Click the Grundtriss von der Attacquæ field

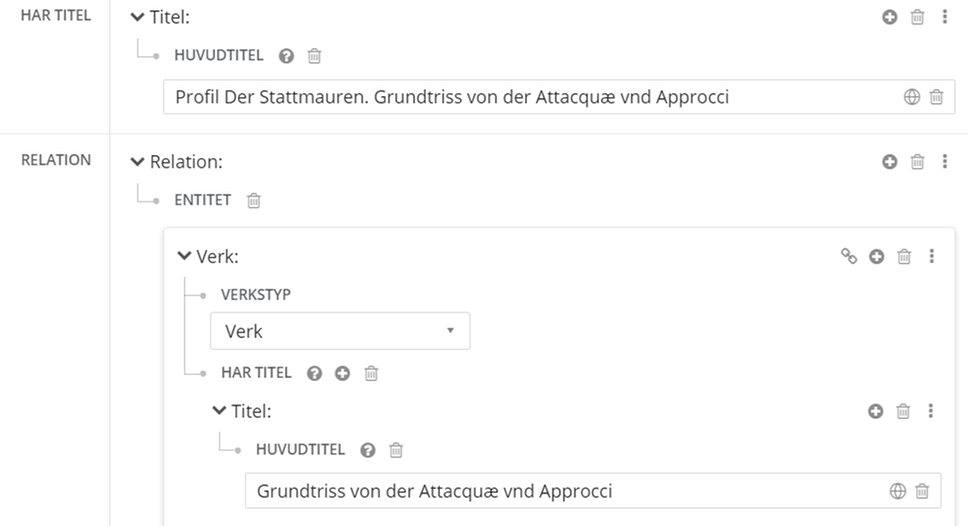click(x=560, y=491)
